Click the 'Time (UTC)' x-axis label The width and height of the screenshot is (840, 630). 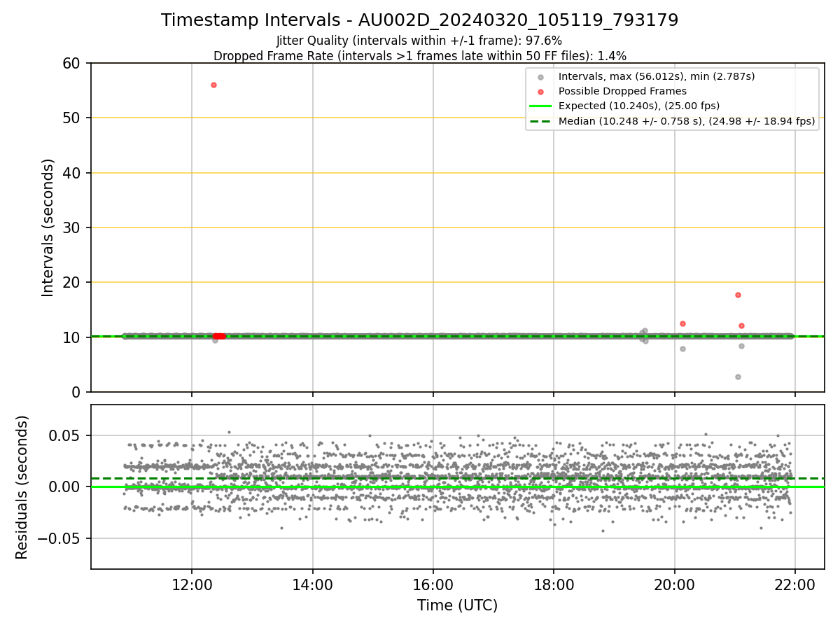(457, 605)
